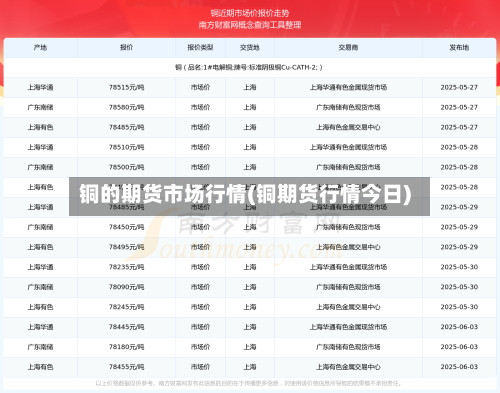Viewport: 500px width, 393px height.
Task: Click 广东南储 in the 78580元/吨 row
Action: [40, 107]
